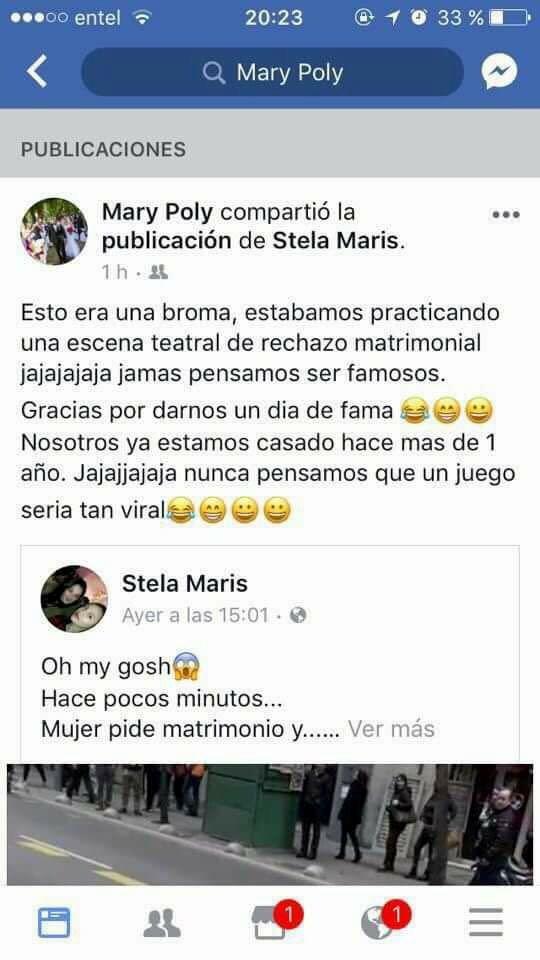Tap the friends audience icon by 1 h
Viewport: 540px width, 960px height.
(159, 272)
